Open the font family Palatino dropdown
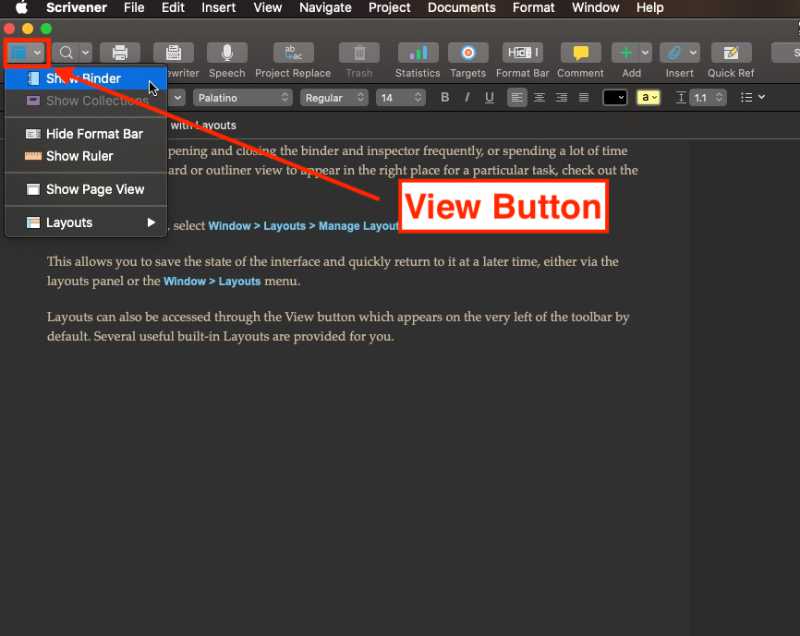The width and height of the screenshot is (800, 636). click(242, 97)
